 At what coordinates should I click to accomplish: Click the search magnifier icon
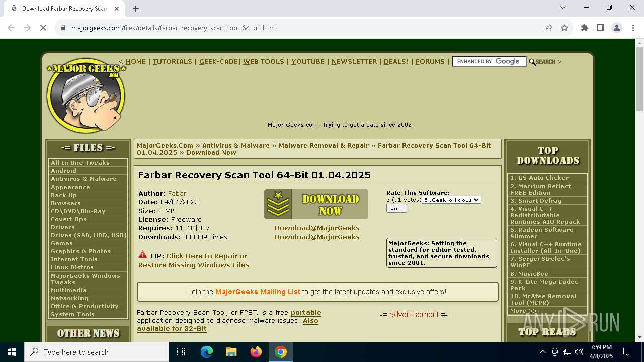532,62
